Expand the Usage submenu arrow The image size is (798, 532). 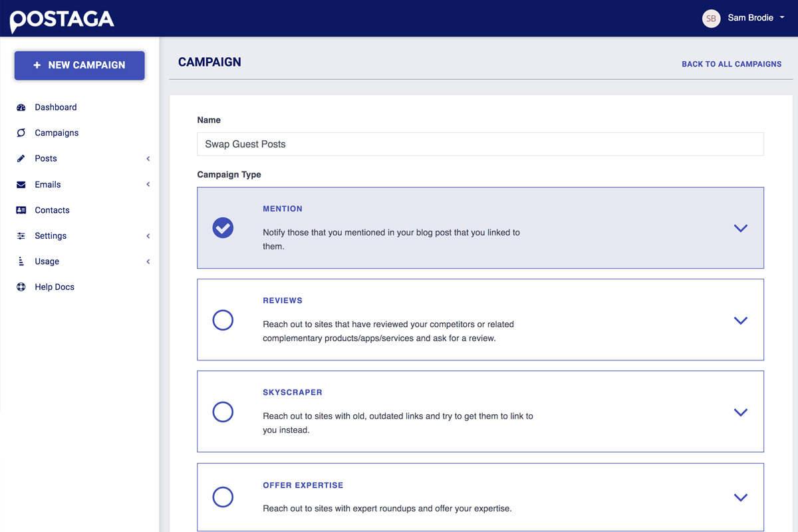148,261
